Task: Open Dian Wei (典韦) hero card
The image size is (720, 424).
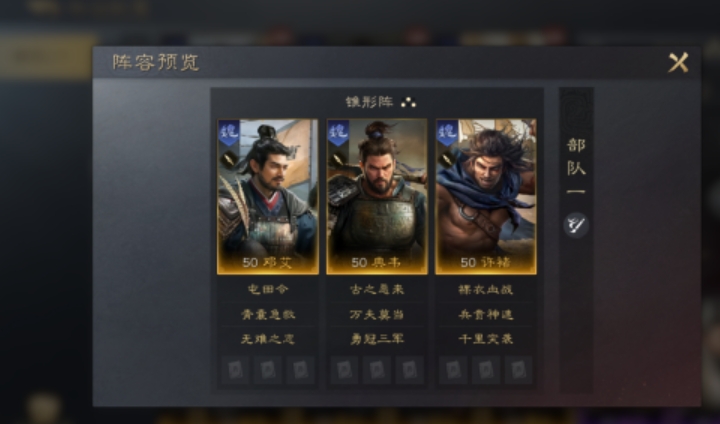Action: (x=377, y=197)
